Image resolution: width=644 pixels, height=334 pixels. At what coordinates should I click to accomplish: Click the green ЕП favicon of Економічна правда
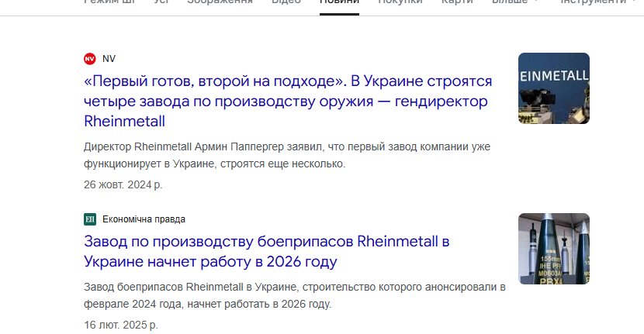pos(90,219)
